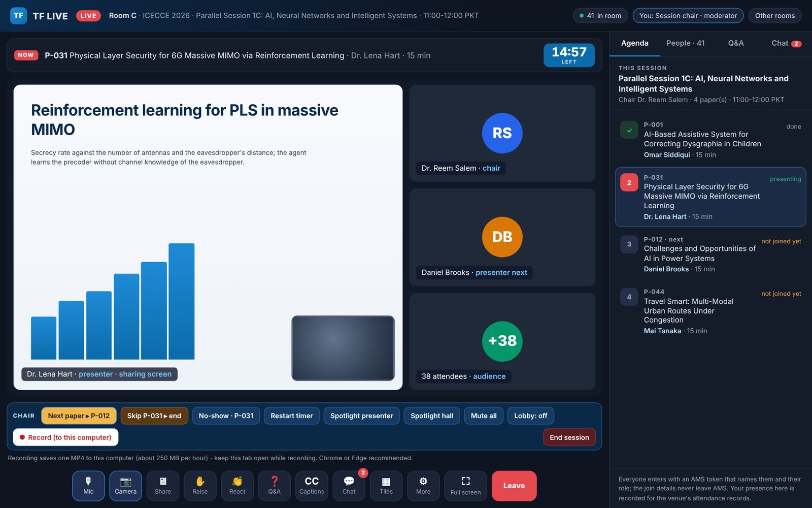
Task: Switch to Tiles view
Action: coord(386,486)
